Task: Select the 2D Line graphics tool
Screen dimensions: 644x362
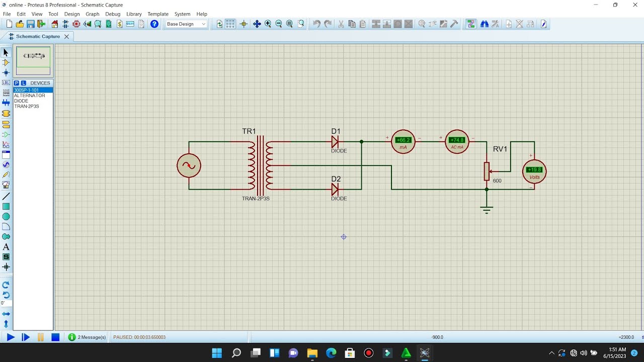Action: click(6, 196)
